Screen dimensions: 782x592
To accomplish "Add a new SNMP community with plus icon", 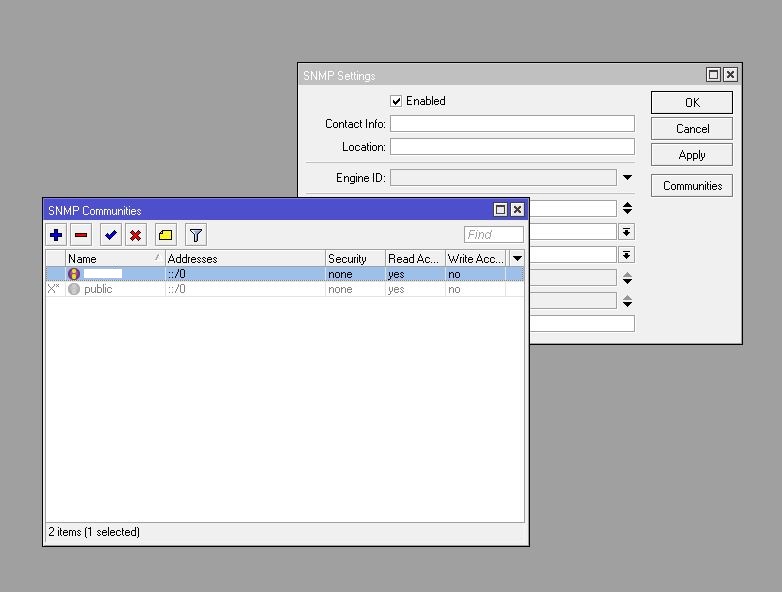I will [56, 235].
